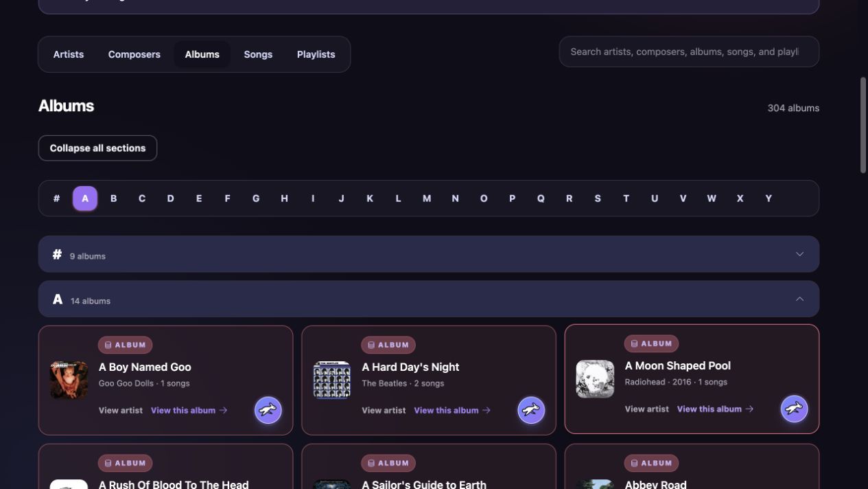Click round play icon on A Moon Shaped Pool
The width and height of the screenshot is (868, 489).
794,409
